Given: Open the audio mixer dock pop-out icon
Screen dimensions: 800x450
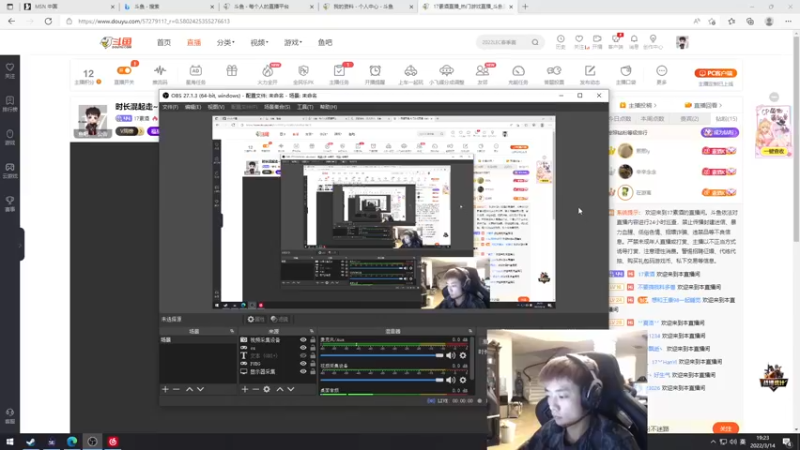Looking at the screenshot, I should click(x=470, y=331).
